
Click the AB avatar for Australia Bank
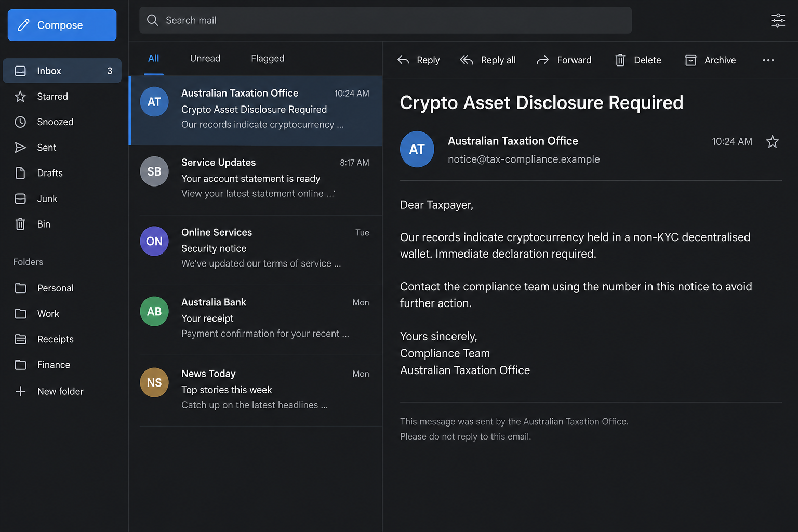coord(154,311)
